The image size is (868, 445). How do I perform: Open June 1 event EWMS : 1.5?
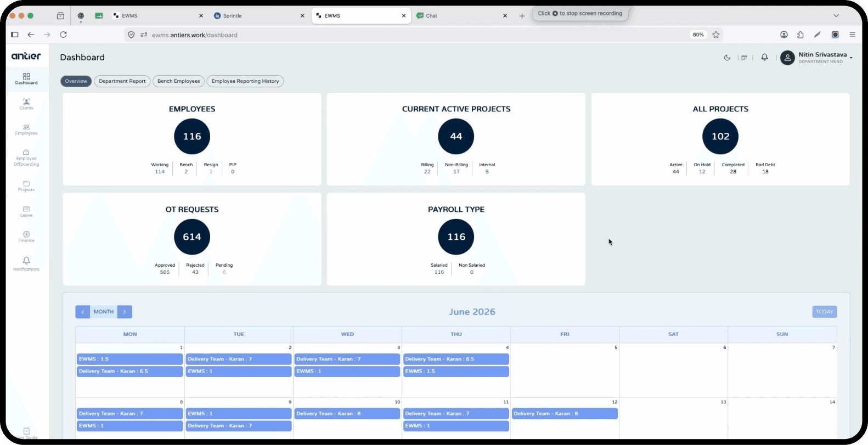pyautogui.click(x=130, y=359)
